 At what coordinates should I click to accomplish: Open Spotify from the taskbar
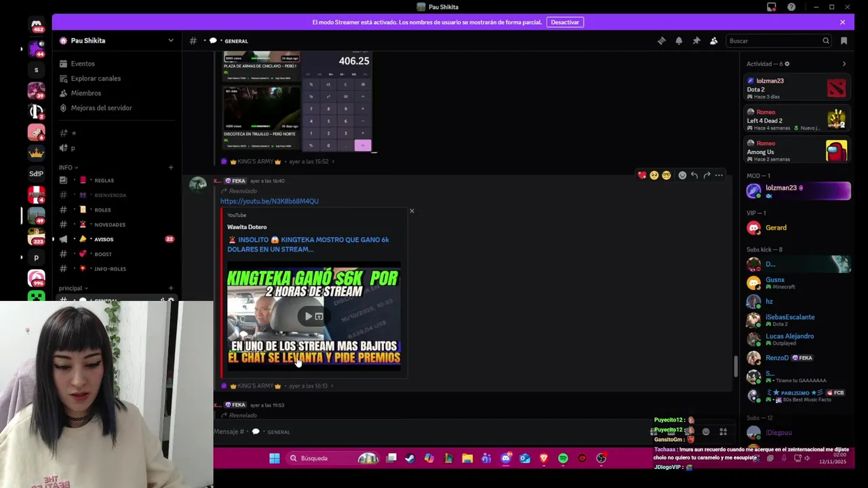pyautogui.click(x=563, y=458)
